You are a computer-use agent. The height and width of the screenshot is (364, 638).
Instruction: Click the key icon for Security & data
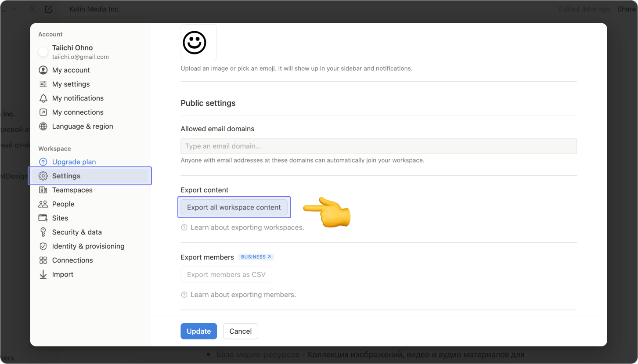(43, 232)
